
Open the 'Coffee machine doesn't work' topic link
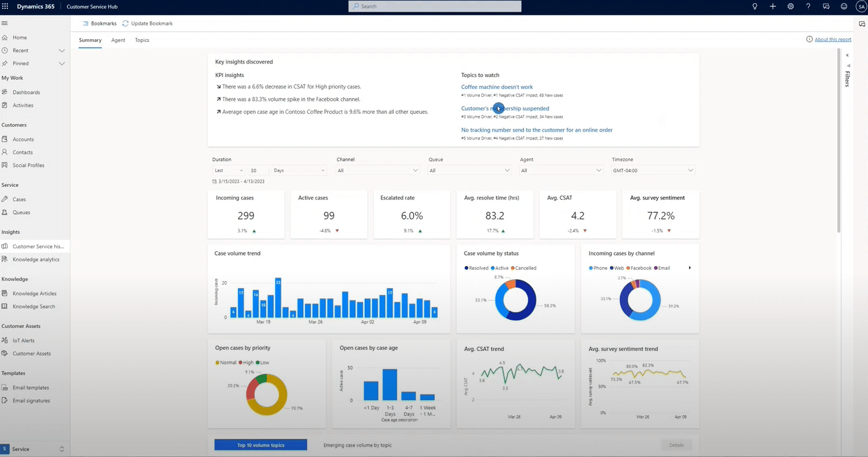(x=497, y=87)
